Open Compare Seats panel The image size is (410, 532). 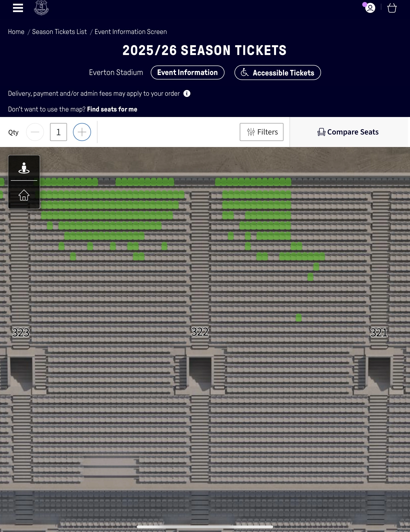coord(348,132)
